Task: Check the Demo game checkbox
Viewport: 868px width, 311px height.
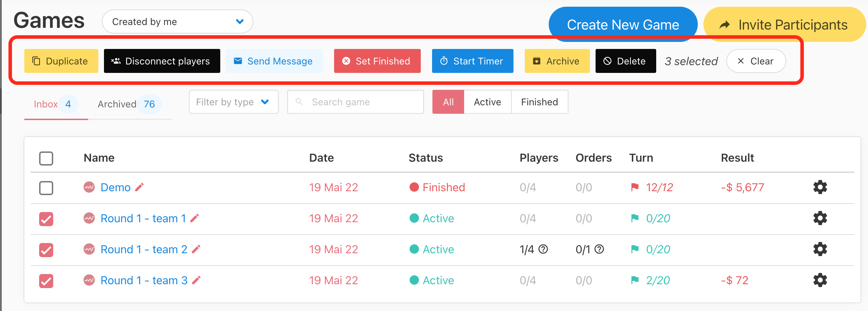Action: tap(46, 188)
